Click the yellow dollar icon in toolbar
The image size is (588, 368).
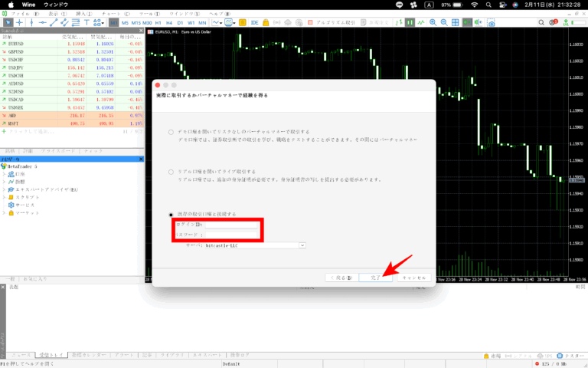pyautogui.click(x=243, y=22)
